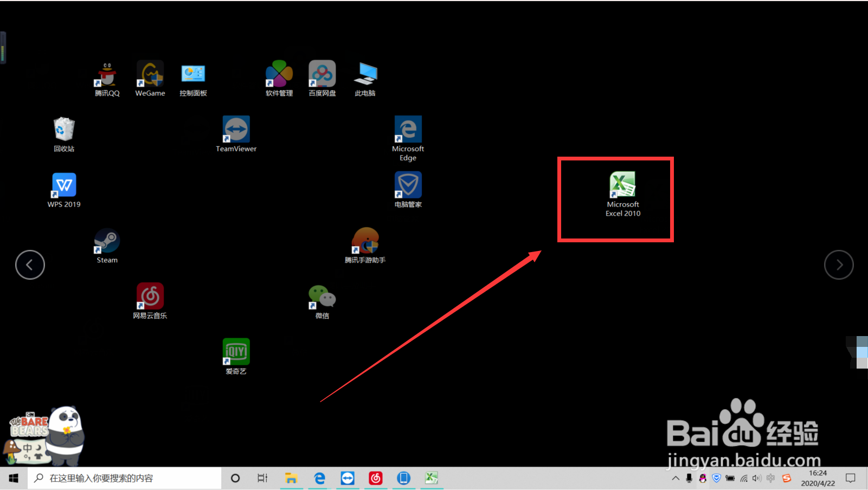This screenshot has width=868, height=490.
Task: Switch to Excel on taskbar
Action: point(432,478)
